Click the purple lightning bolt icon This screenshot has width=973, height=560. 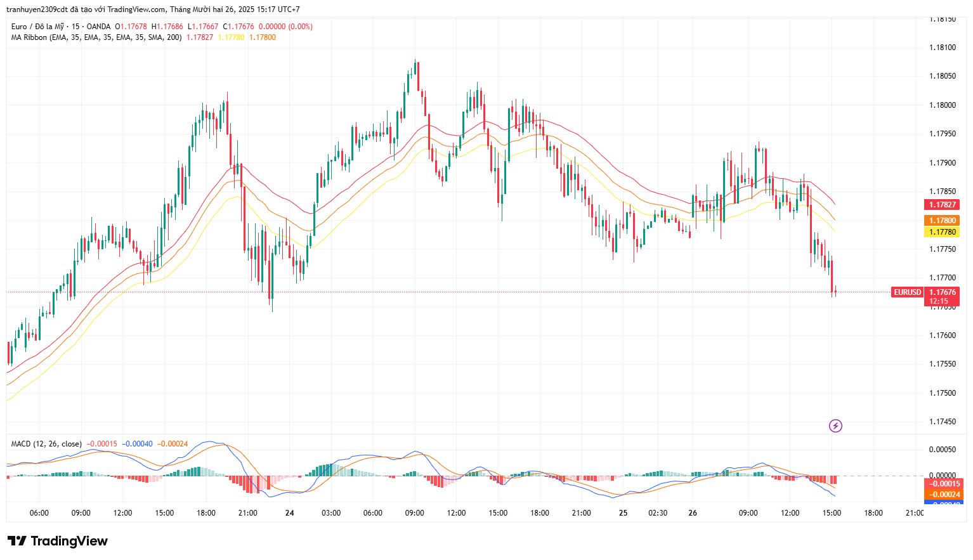tap(835, 426)
